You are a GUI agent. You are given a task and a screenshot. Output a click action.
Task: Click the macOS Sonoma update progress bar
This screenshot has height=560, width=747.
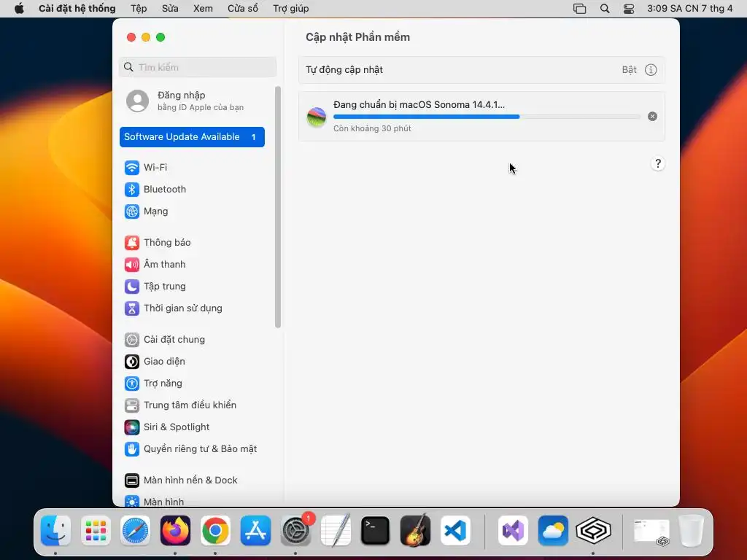tap(487, 117)
